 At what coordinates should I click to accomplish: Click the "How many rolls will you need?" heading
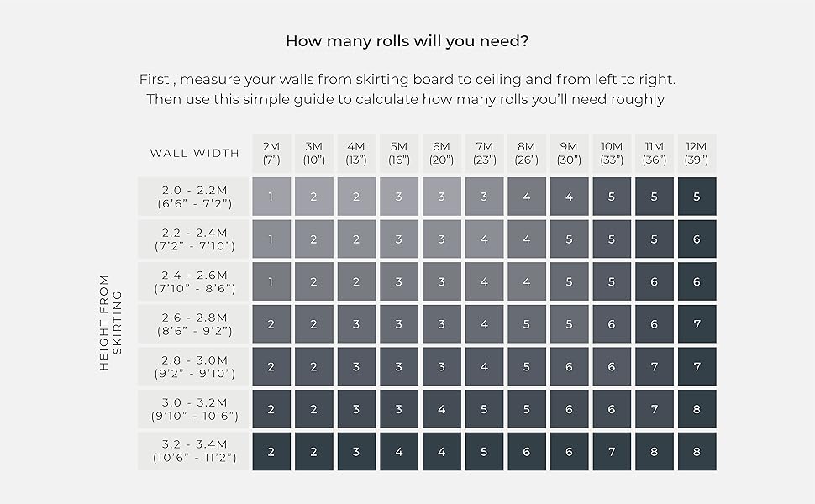[407, 41]
